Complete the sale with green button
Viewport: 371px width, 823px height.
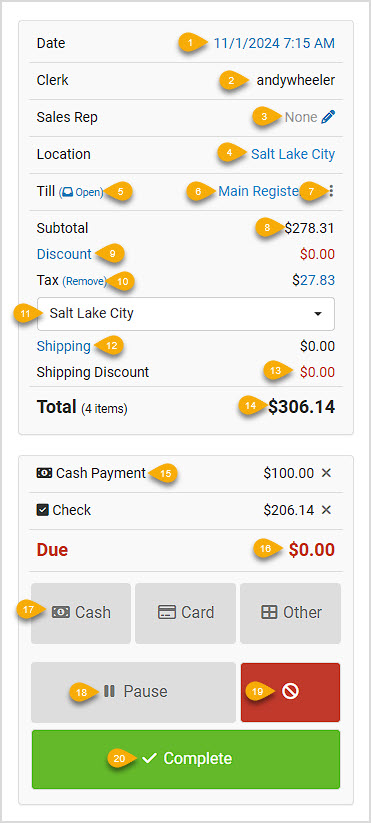tap(186, 759)
